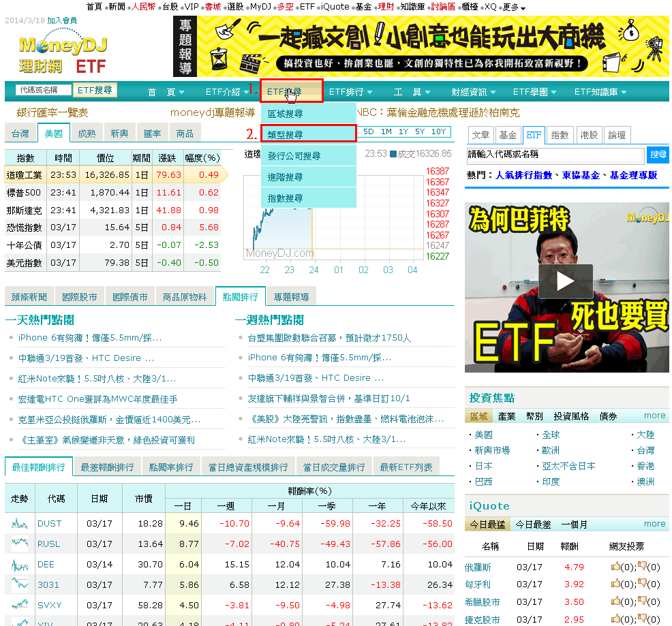Open 銀行匯率一覽表 link

52,112
